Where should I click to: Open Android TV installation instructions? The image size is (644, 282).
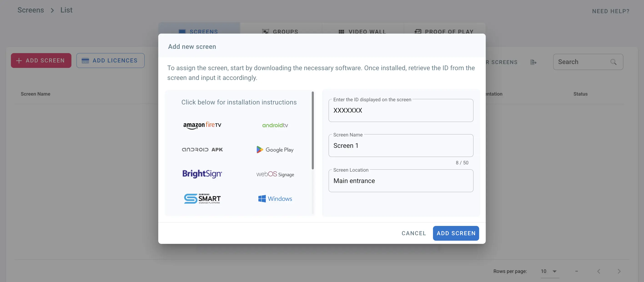[x=275, y=125]
